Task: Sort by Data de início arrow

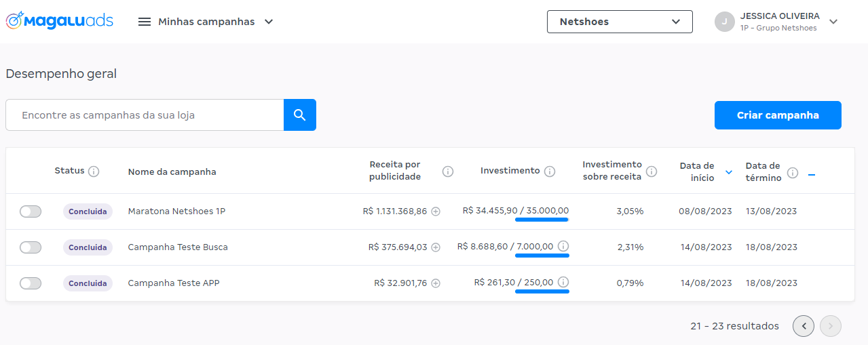Action: [x=729, y=172]
